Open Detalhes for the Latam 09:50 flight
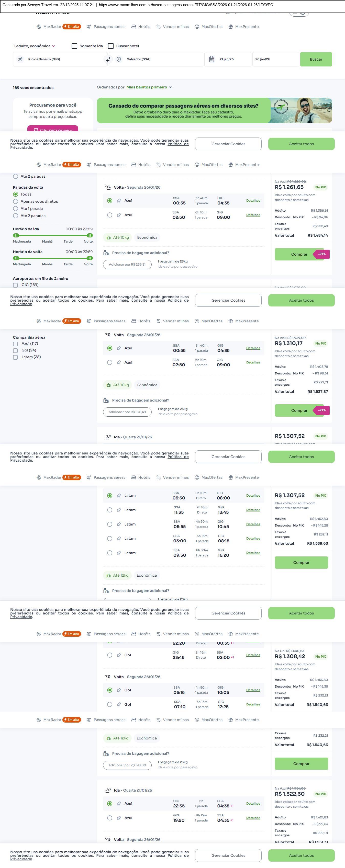Image resolution: width=345 pixels, height=868 pixels. tap(253, 553)
